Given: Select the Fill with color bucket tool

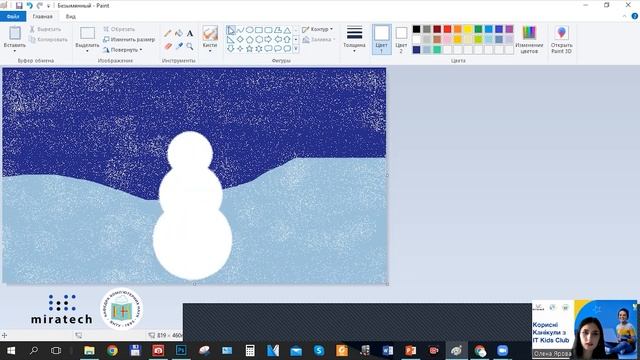Looking at the screenshot, I should (x=179, y=33).
